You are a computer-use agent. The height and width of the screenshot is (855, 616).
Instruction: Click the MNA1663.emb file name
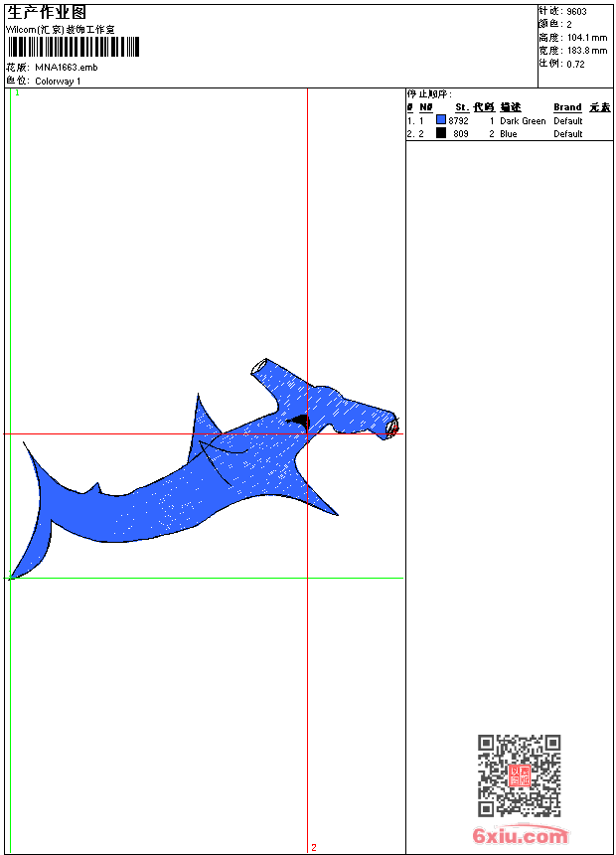[66, 68]
